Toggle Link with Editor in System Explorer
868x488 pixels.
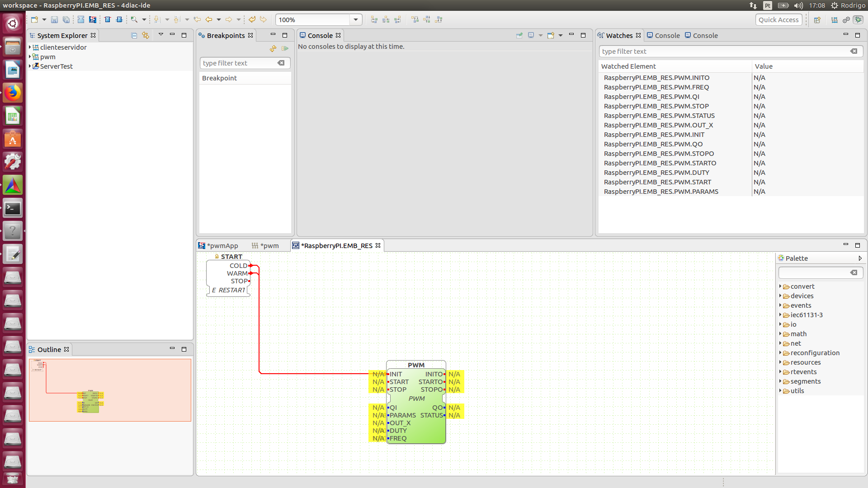pyautogui.click(x=146, y=35)
